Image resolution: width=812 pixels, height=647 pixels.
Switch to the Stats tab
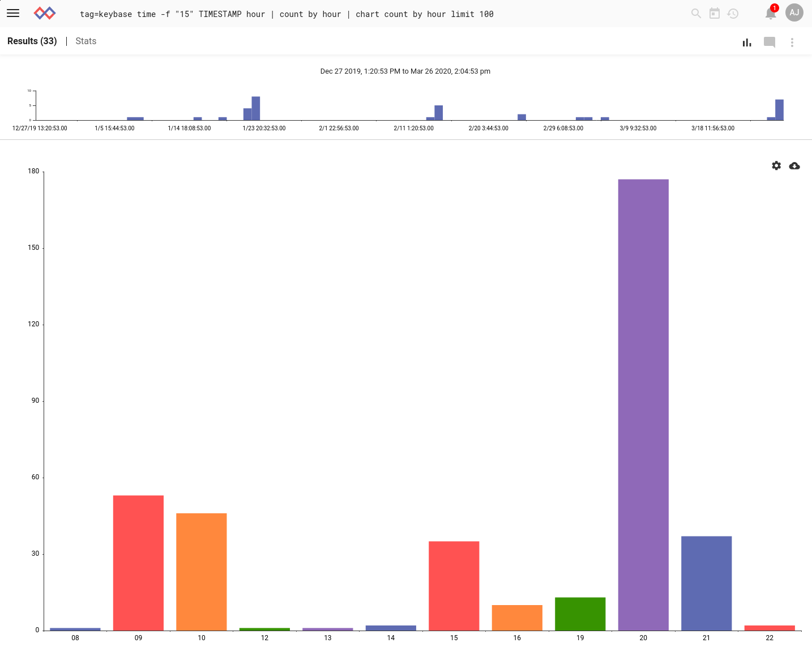(x=86, y=41)
